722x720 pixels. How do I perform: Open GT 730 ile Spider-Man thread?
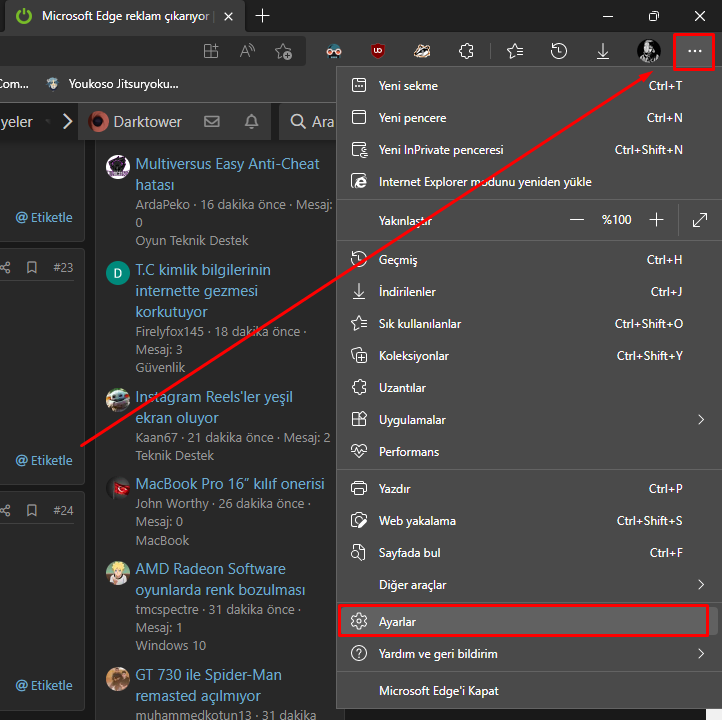pyautogui.click(x=209, y=685)
